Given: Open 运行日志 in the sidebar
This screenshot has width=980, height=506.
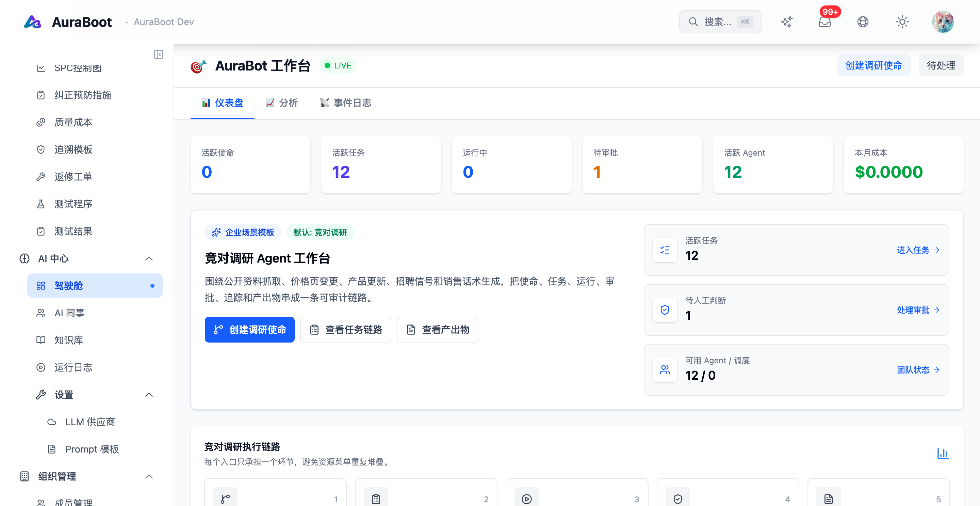Looking at the screenshot, I should click(95, 367).
